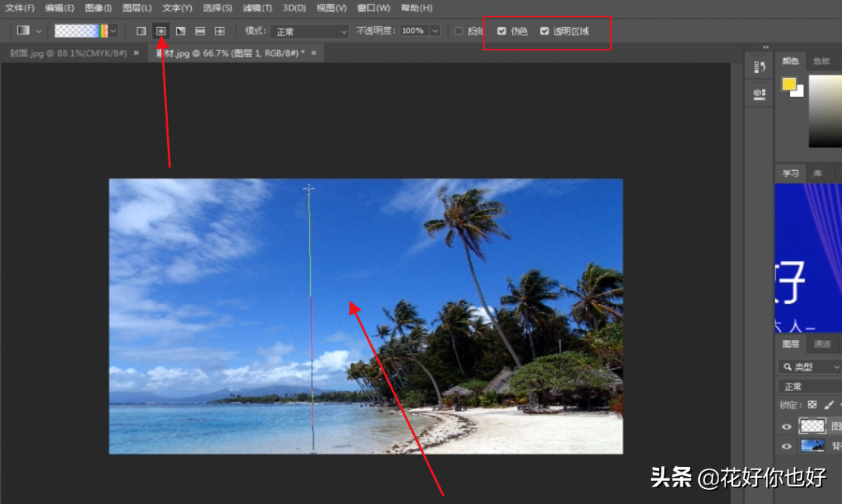This screenshot has height=504, width=842.
Task: Expand the gradient picker dropdown arrow
Action: (x=114, y=31)
